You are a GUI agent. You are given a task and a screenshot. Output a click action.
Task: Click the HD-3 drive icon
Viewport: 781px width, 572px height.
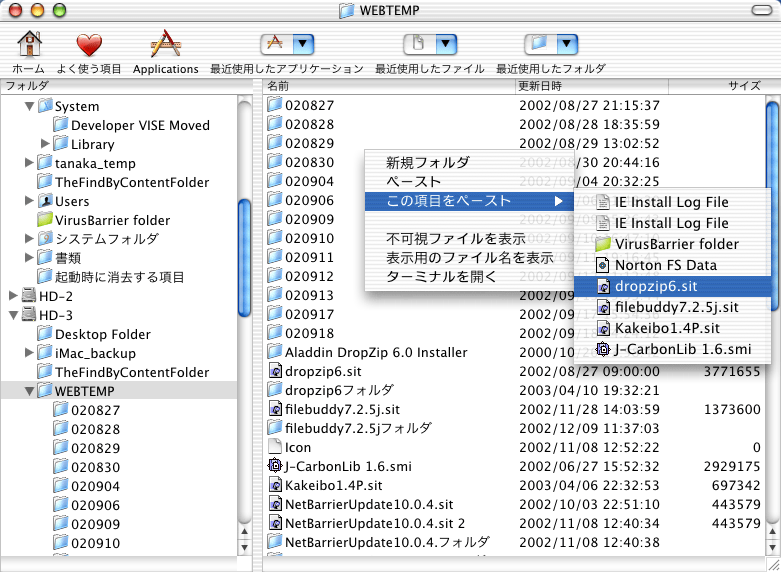tap(29, 315)
